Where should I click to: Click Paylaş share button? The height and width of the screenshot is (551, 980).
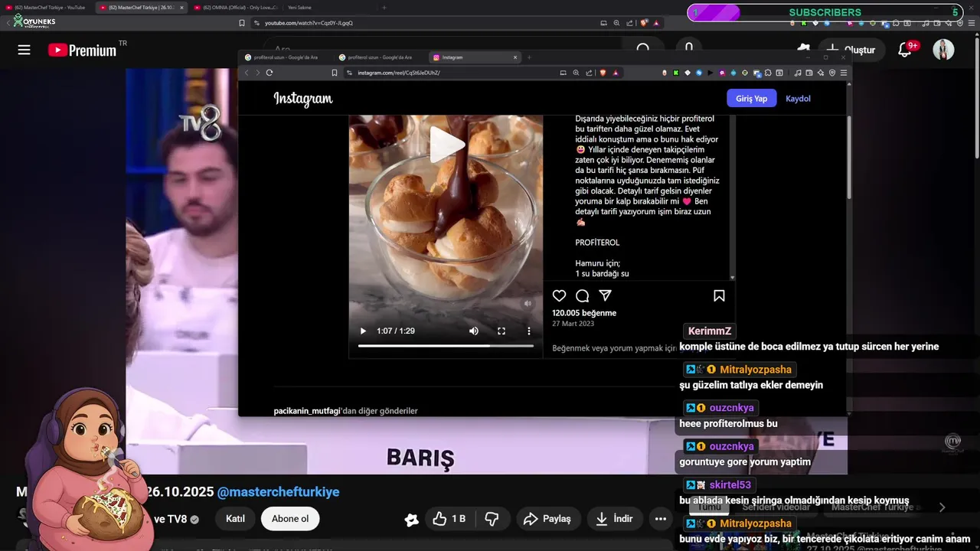pos(547,519)
